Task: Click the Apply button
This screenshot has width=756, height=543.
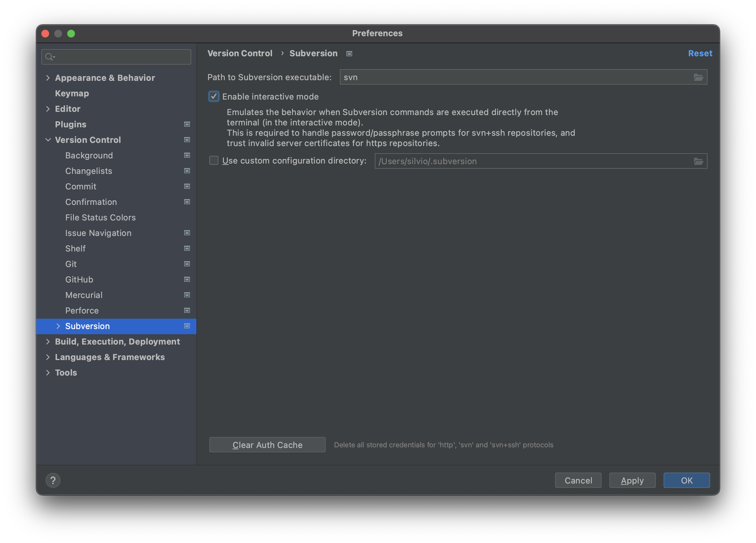Action: click(632, 480)
